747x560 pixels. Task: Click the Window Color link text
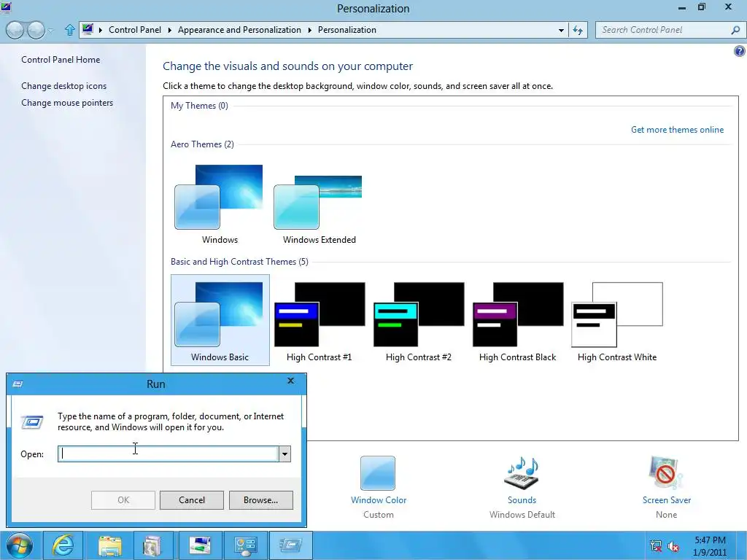tap(379, 500)
